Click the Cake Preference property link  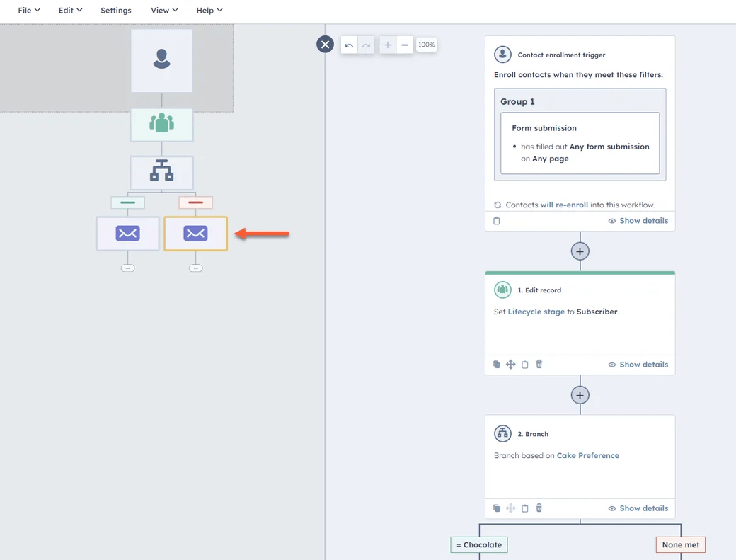point(587,456)
